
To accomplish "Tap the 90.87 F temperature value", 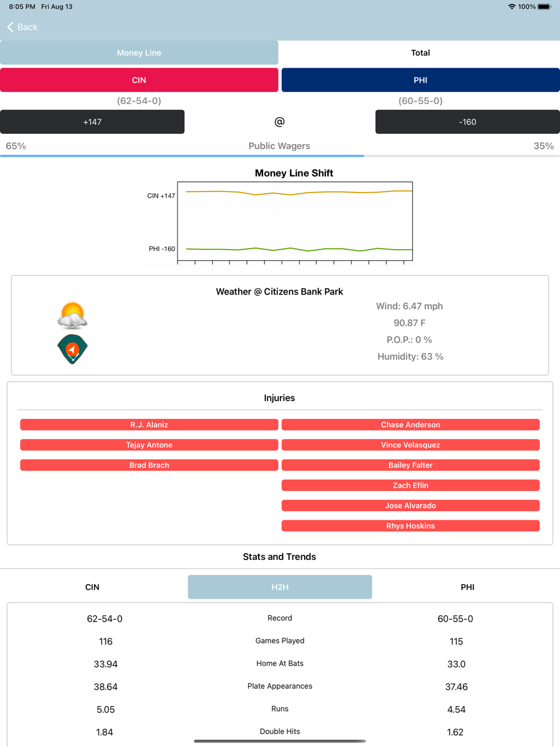I will point(409,323).
